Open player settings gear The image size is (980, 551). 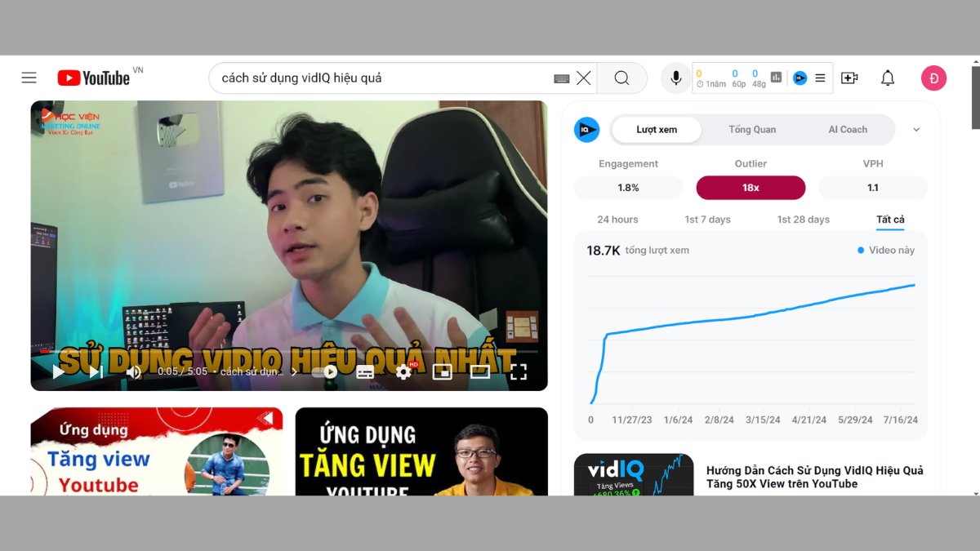coord(403,372)
